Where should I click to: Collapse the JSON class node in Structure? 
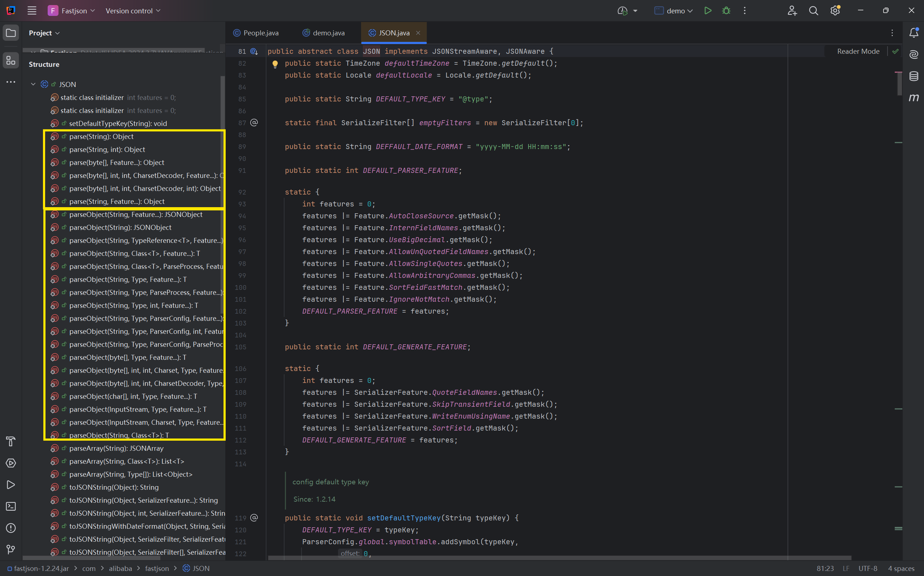tap(33, 84)
